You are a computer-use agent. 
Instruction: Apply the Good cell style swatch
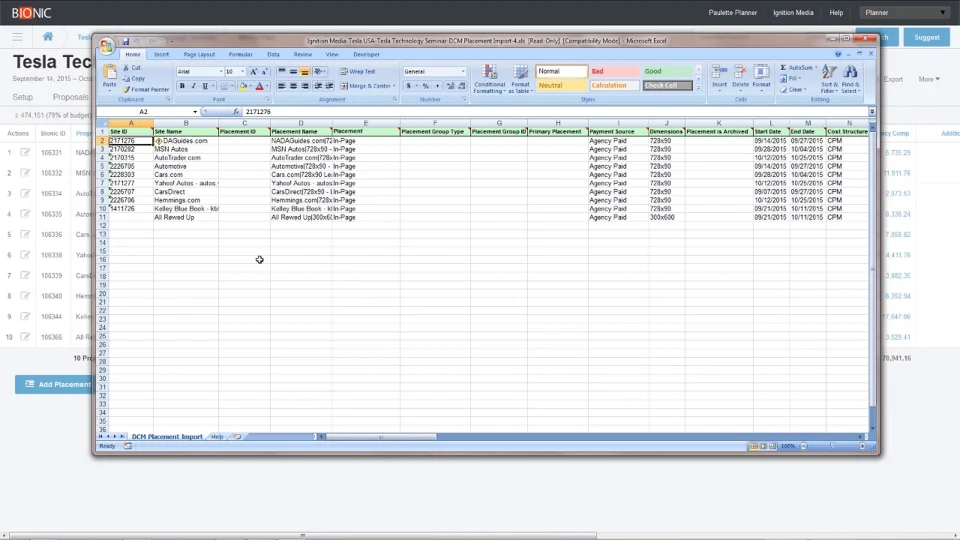pos(667,72)
